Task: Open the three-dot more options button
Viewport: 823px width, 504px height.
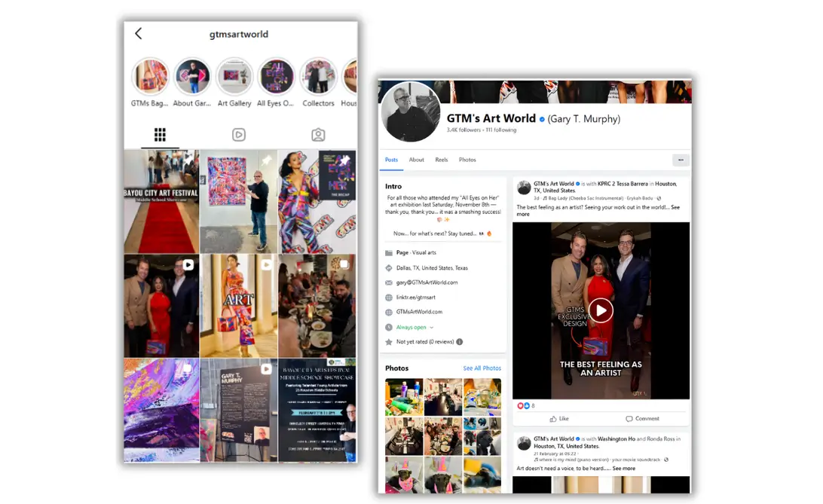Action: [x=681, y=160]
